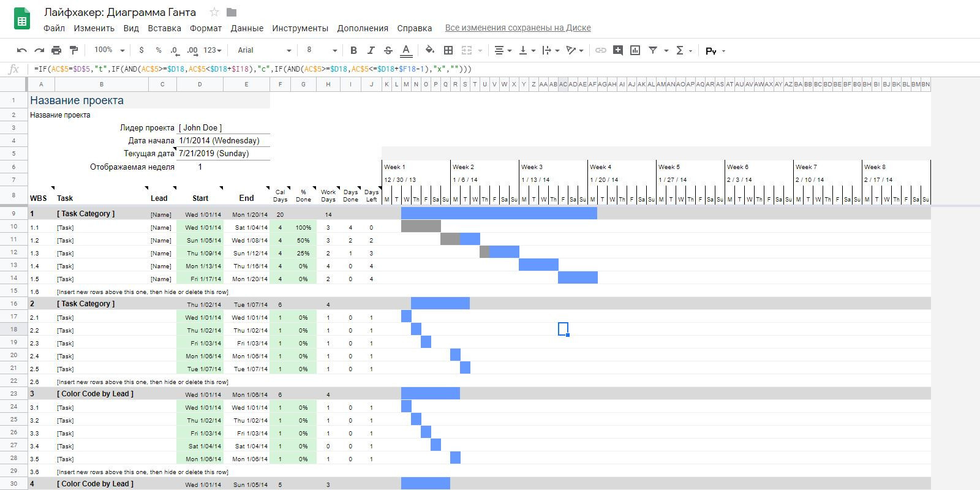Open the Вид menu

coord(131,28)
